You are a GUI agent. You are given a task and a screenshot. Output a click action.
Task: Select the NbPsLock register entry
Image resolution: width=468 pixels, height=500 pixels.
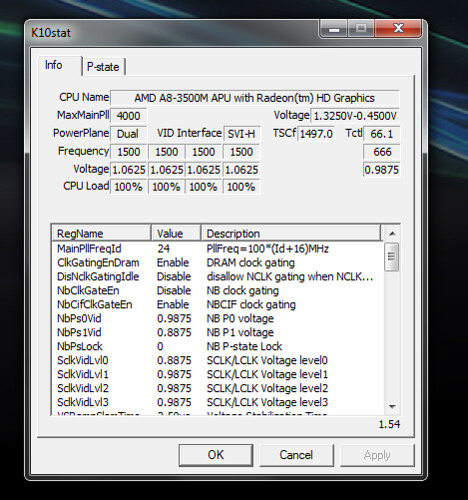pyautogui.click(x=217, y=346)
